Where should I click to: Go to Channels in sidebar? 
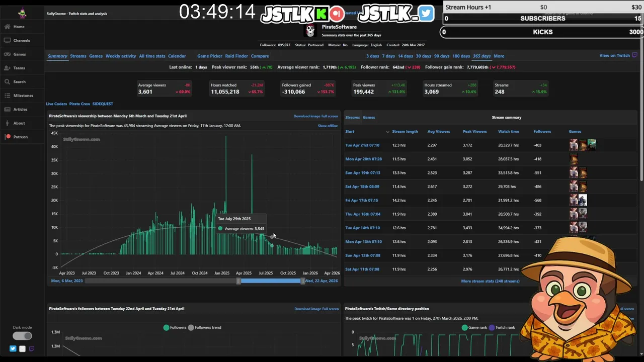(x=22, y=40)
